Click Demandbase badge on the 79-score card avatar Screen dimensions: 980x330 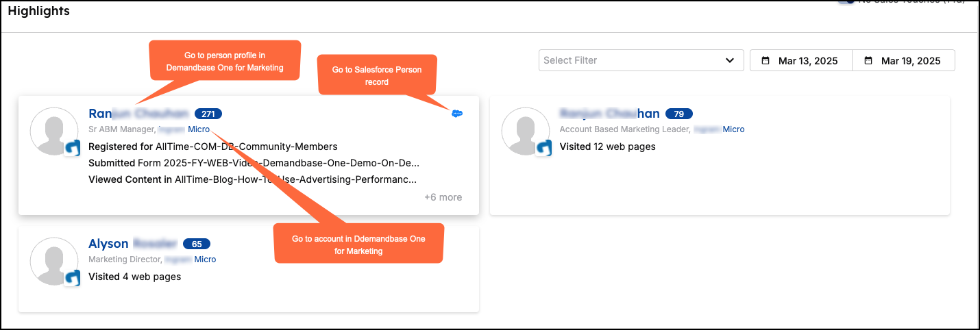coord(544,149)
